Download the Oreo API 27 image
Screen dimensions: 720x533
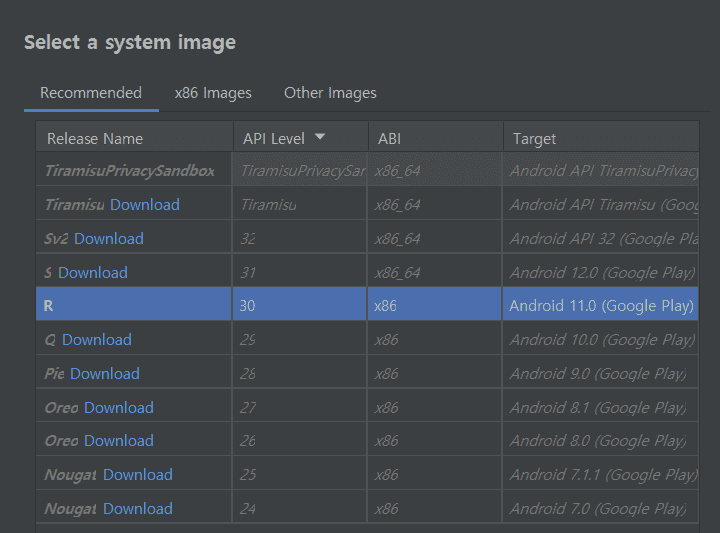tap(119, 408)
